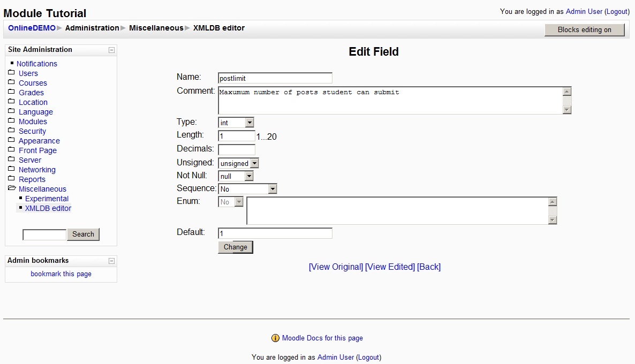Open the Security folder icon
The width and height of the screenshot is (635, 364).
(12, 131)
